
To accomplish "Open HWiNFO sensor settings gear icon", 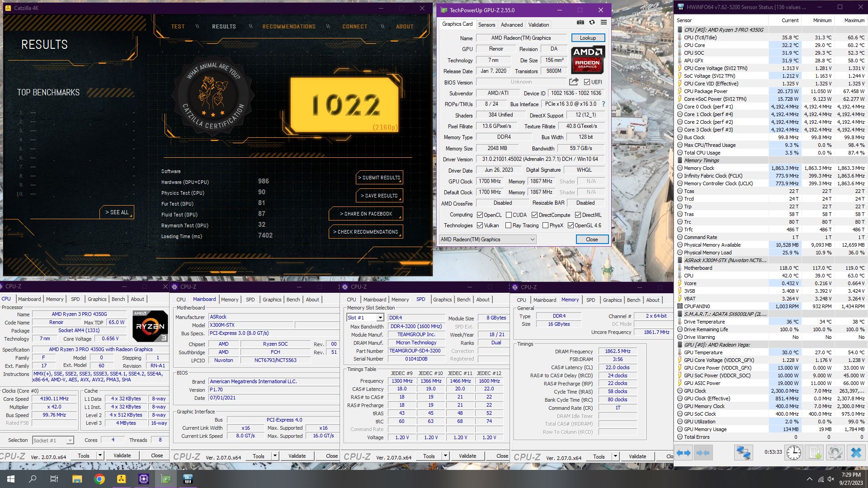I will 835,453.
